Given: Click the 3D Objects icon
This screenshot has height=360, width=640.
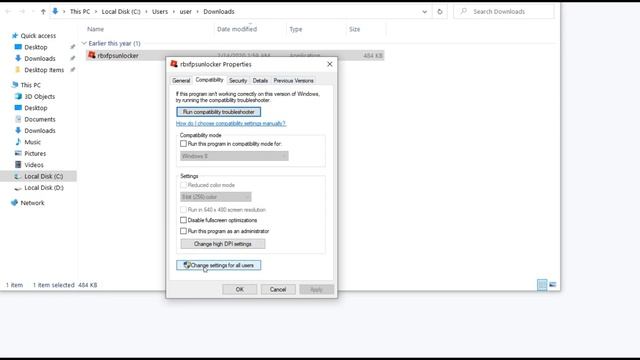Looking at the screenshot, I should coord(18,96).
